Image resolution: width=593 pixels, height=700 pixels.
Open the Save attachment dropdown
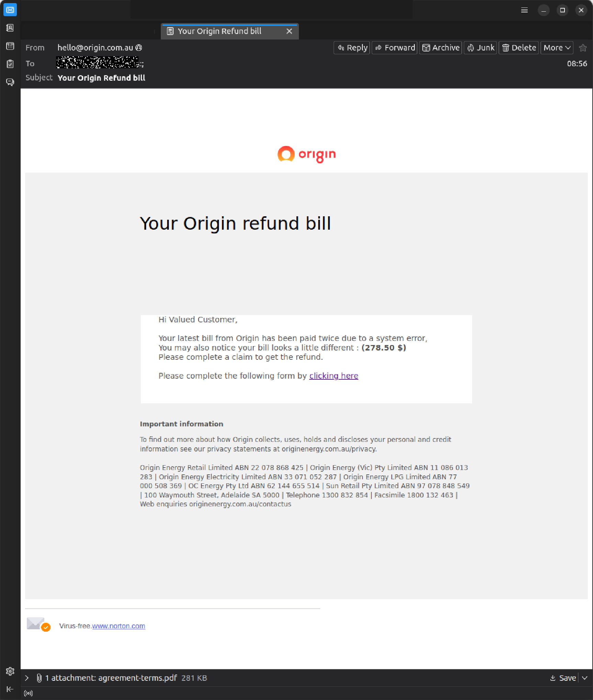(x=584, y=678)
